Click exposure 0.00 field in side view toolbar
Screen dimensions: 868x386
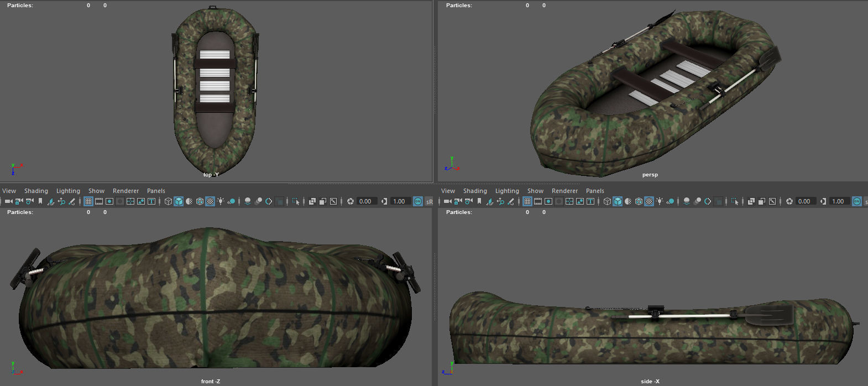(x=806, y=201)
